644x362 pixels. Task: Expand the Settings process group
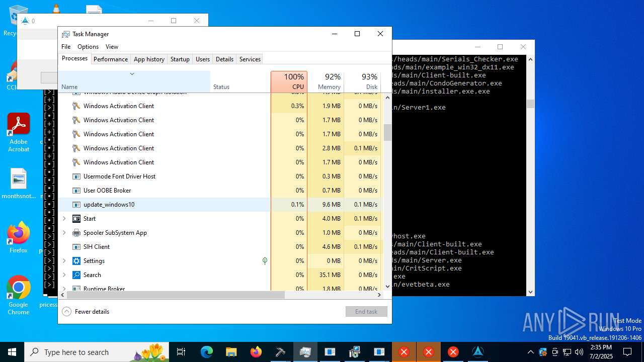click(x=64, y=261)
